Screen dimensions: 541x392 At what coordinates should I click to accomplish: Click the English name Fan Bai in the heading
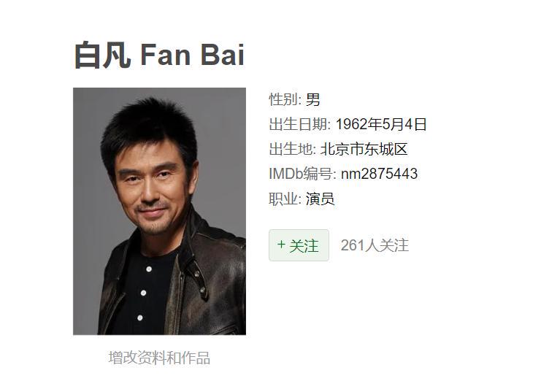193,55
